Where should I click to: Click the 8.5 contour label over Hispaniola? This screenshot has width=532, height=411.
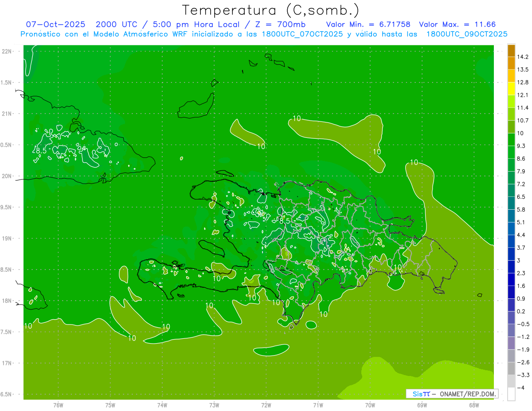point(284,220)
